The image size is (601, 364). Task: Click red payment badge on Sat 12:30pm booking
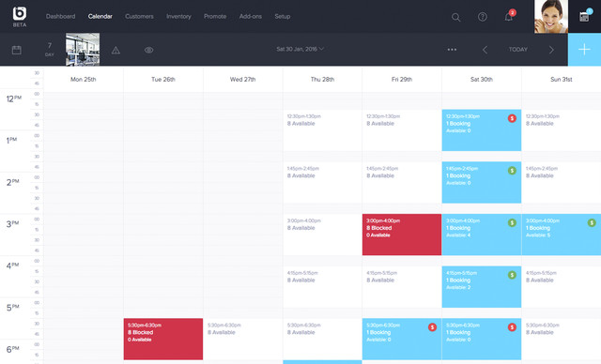(x=512, y=118)
